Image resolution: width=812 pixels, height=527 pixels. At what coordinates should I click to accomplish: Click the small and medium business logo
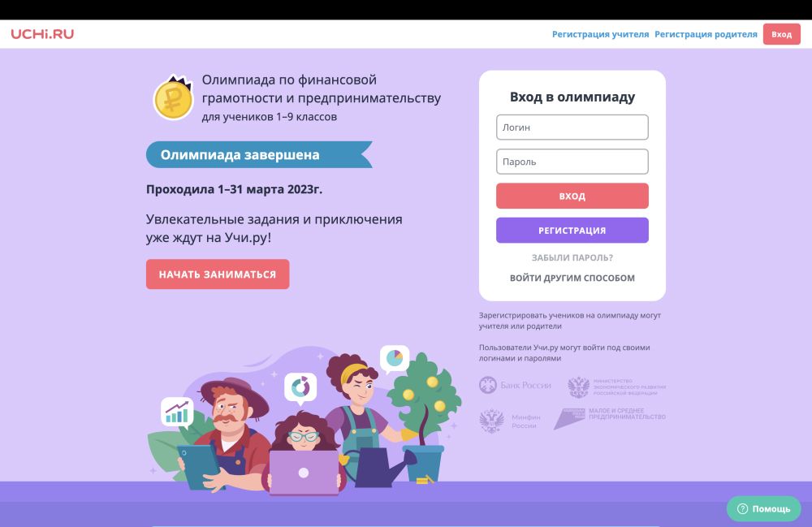(610, 417)
